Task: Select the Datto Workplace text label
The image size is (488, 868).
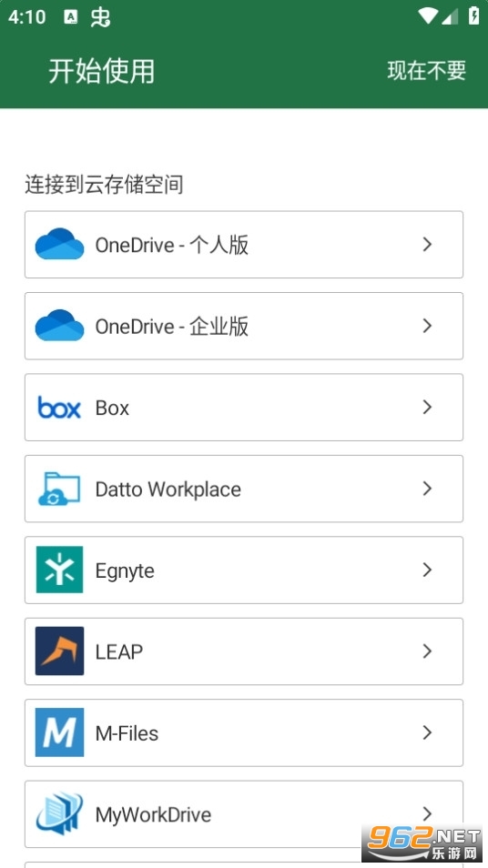Action: pos(168,489)
